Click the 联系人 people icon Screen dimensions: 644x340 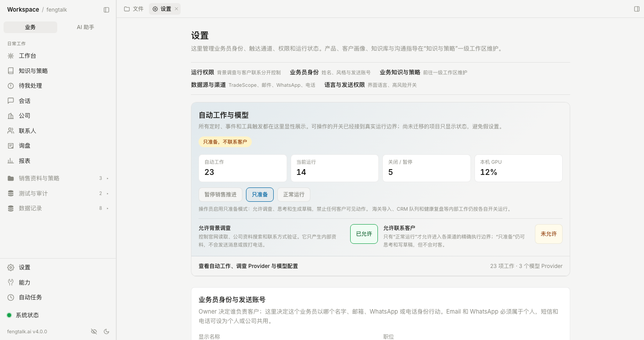pyautogui.click(x=11, y=131)
